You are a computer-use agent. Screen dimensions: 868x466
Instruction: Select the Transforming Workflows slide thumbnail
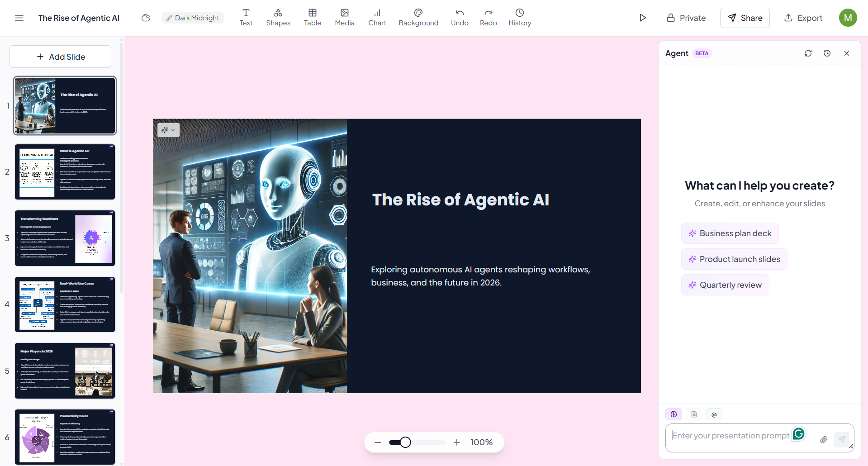(x=65, y=238)
